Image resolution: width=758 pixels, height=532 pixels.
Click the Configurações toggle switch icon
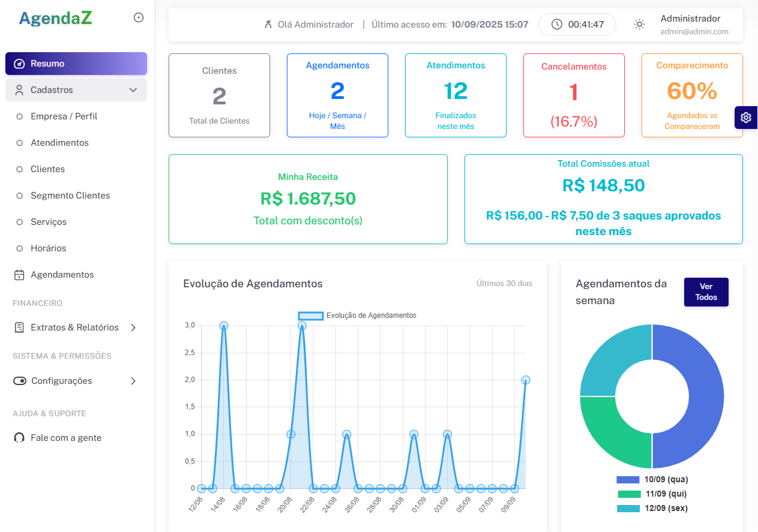click(20, 381)
